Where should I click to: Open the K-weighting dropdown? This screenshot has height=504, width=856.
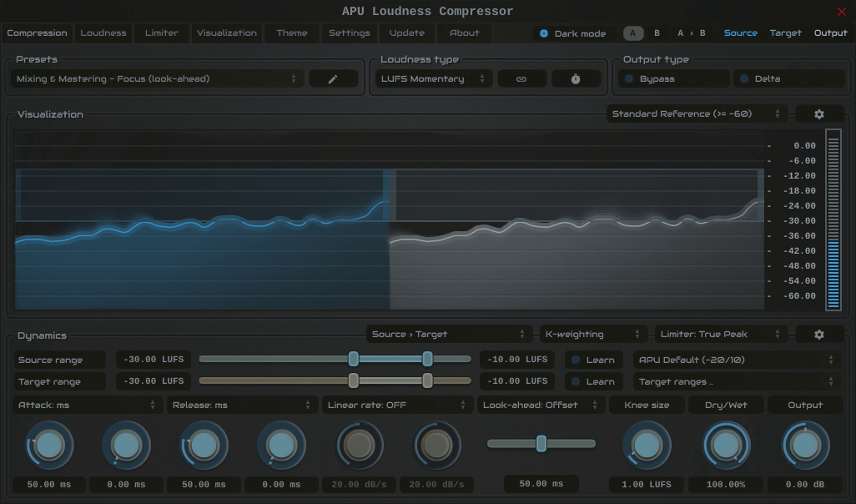(x=593, y=334)
